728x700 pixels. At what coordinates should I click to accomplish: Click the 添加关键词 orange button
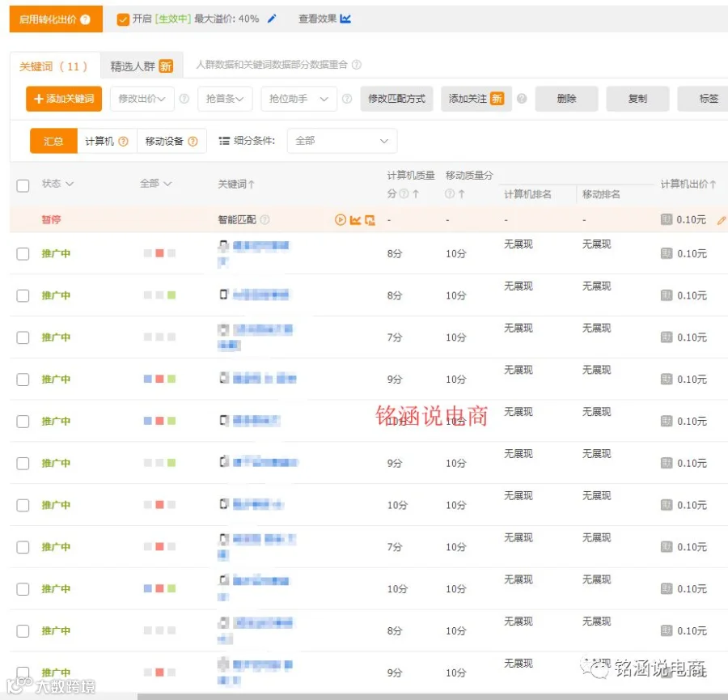(64, 99)
